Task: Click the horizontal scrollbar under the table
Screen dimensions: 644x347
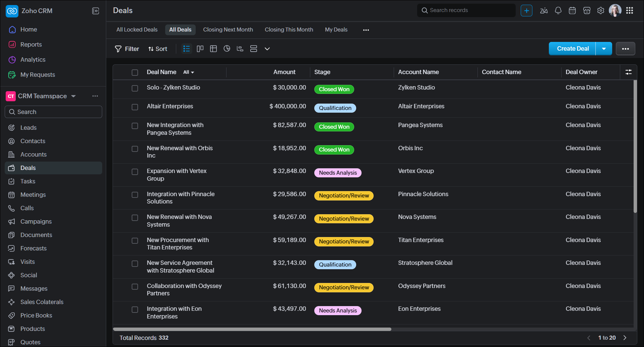Action: 252,329
